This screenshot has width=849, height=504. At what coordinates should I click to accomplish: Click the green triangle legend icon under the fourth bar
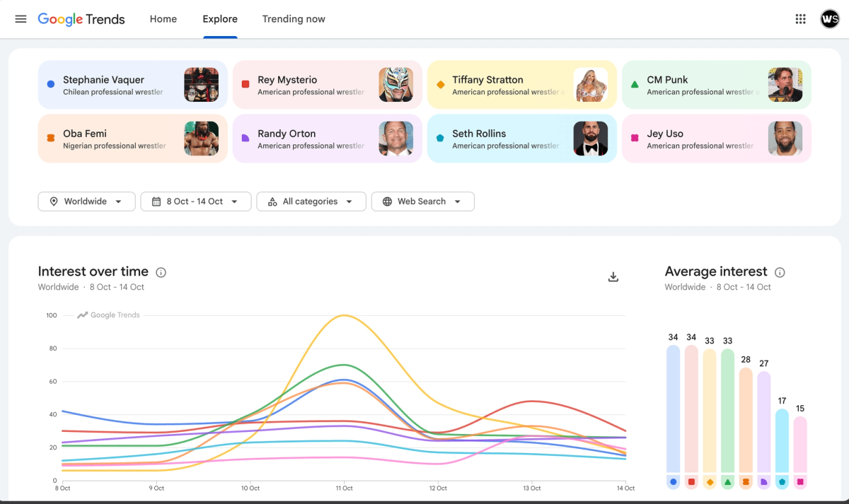coord(727,482)
